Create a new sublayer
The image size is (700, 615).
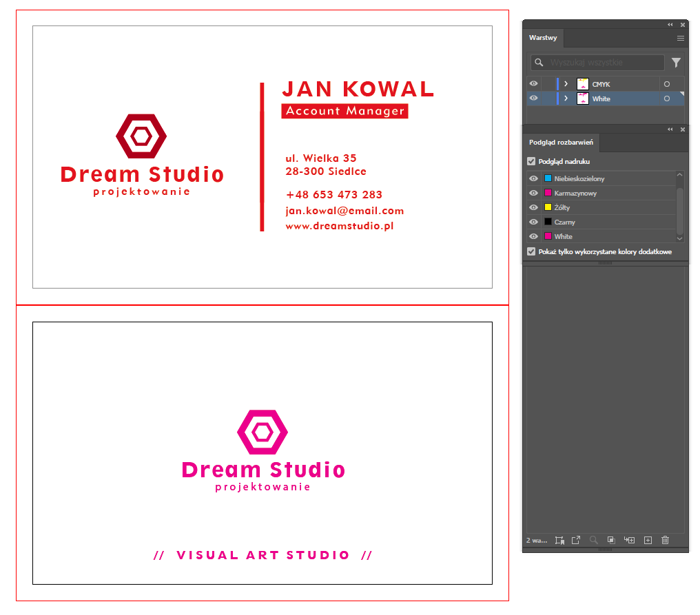(x=628, y=540)
